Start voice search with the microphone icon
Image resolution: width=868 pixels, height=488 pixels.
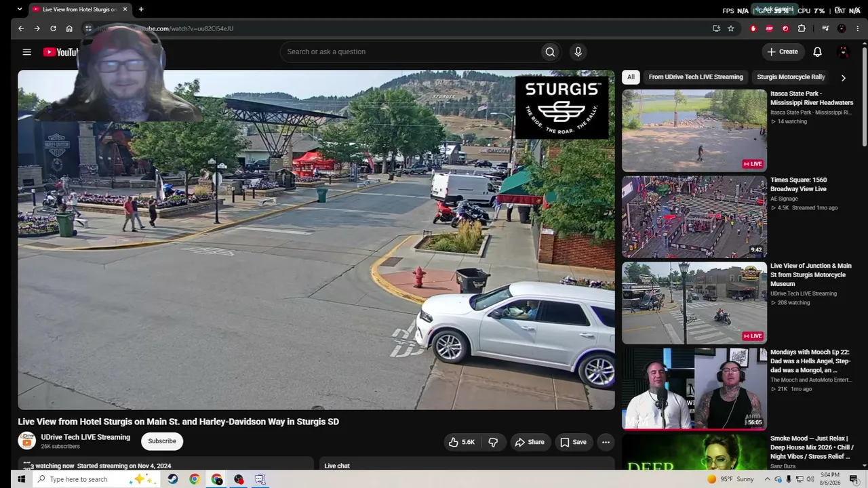point(578,52)
